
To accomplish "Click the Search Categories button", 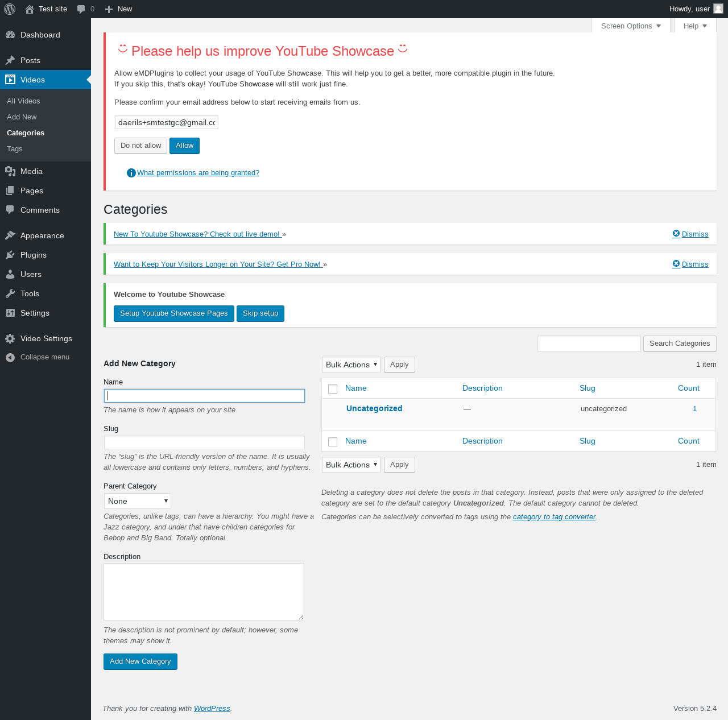I will point(680,344).
